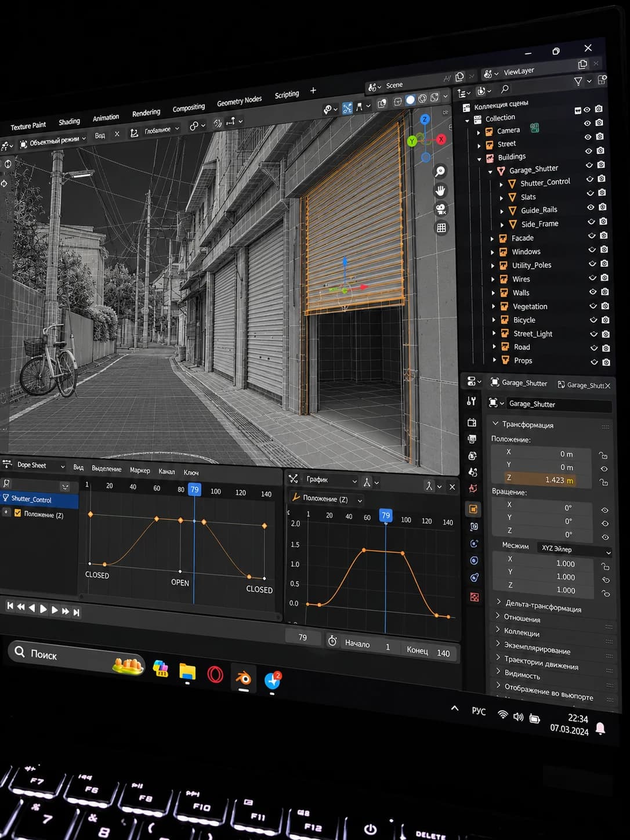630x840 pixels.
Task: Select solid viewport shading mode
Action: coord(410,100)
